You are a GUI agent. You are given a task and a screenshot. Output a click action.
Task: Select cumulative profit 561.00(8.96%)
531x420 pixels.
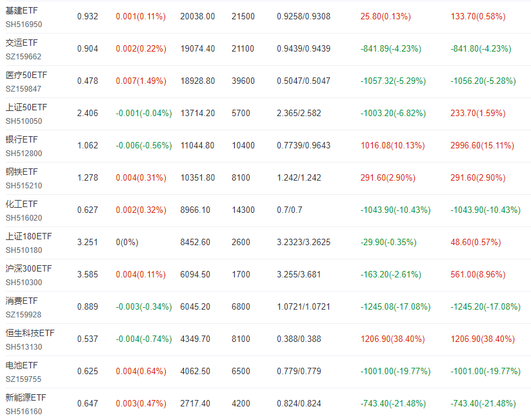pyautogui.click(x=478, y=274)
